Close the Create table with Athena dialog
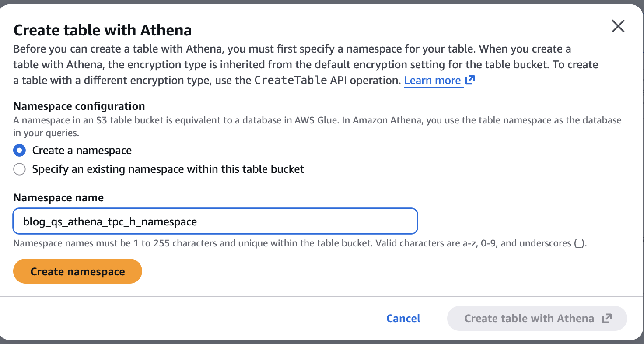This screenshot has width=644, height=344. click(618, 26)
